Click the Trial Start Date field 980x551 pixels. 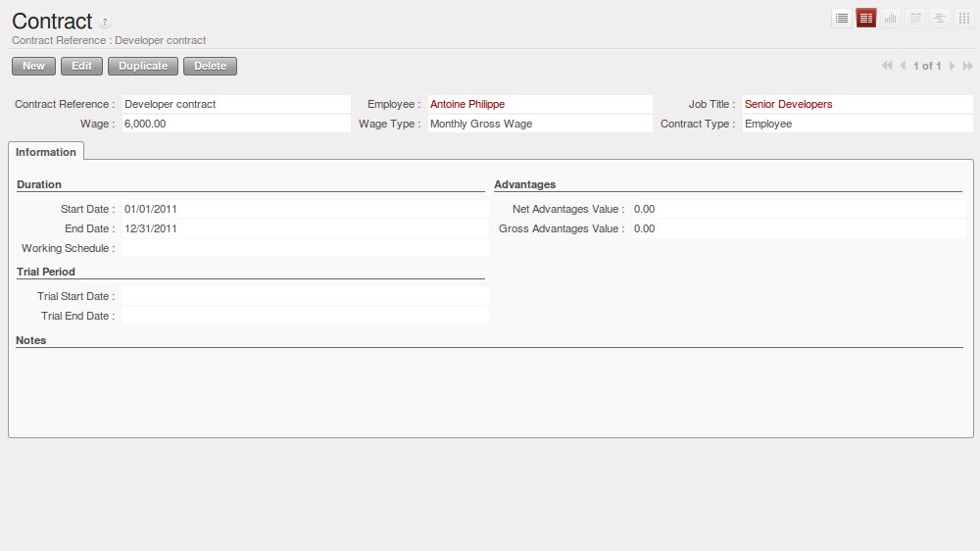[x=304, y=296]
